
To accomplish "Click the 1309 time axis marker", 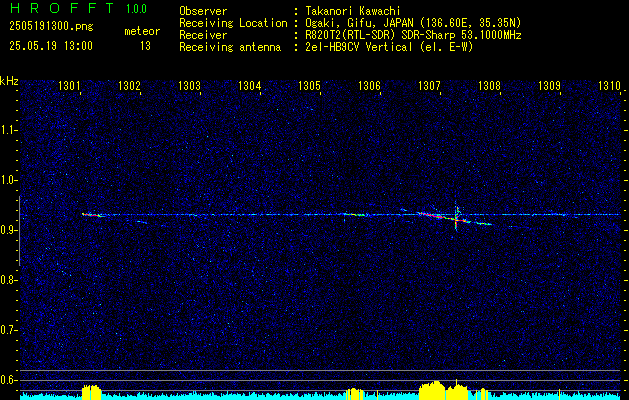I will (549, 85).
